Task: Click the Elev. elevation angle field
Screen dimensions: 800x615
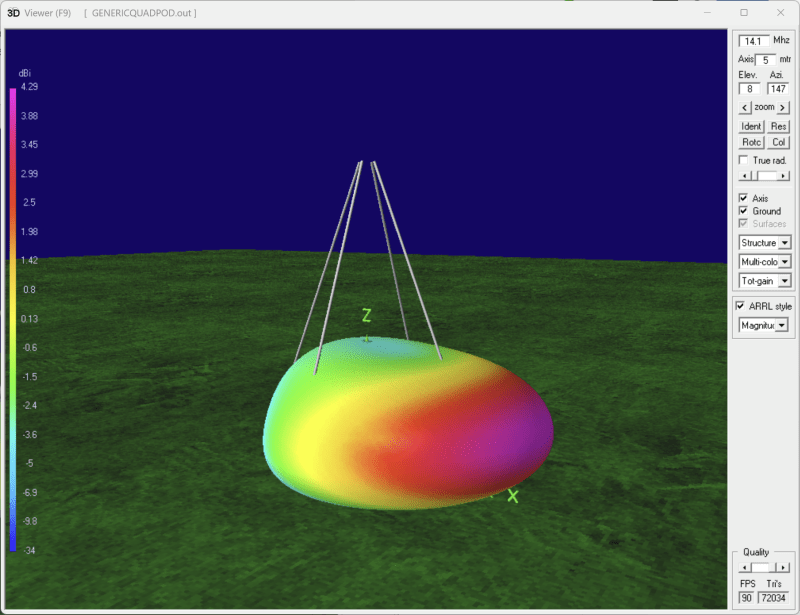Action: pyautogui.click(x=749, y=89)
